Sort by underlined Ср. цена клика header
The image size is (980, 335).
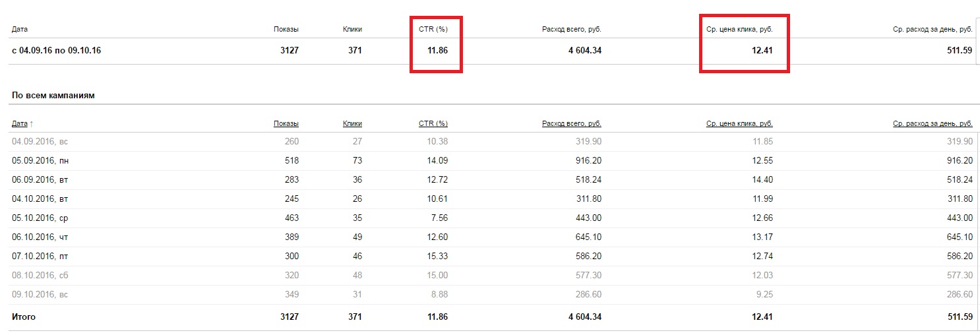739,123
